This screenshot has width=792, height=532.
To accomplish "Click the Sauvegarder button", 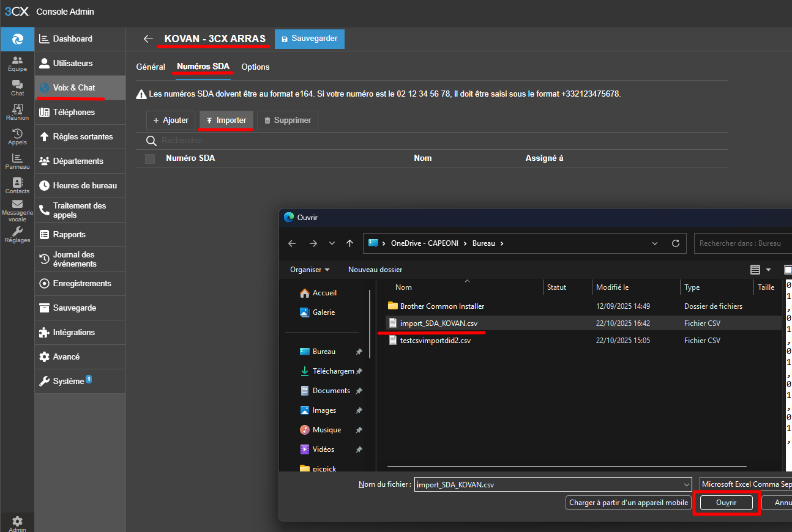I will pyautogui.click(x=310, y=39).
